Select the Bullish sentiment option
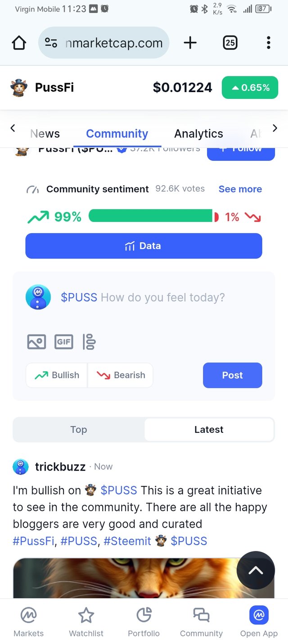288x644 pixels. tap(57, 375)
